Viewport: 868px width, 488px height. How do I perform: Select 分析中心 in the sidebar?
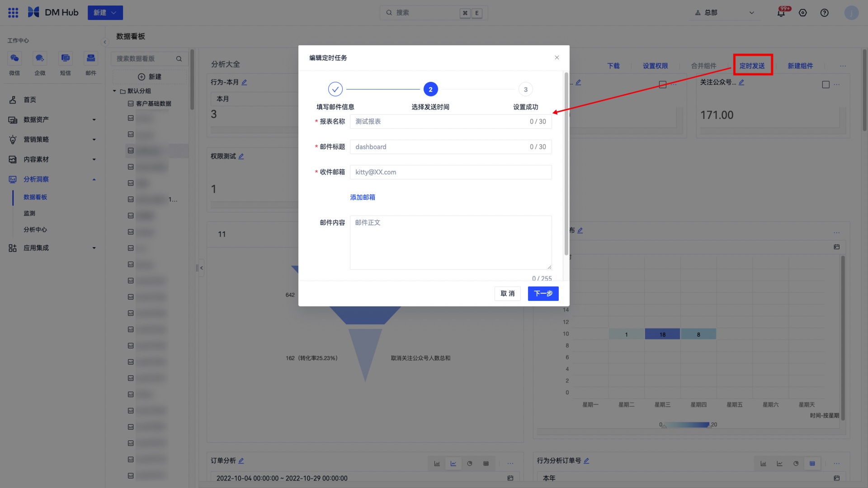35,230
